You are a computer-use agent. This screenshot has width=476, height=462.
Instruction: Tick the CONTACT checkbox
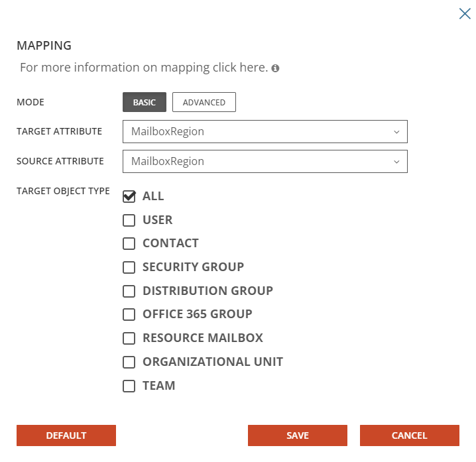coord(129,243)
